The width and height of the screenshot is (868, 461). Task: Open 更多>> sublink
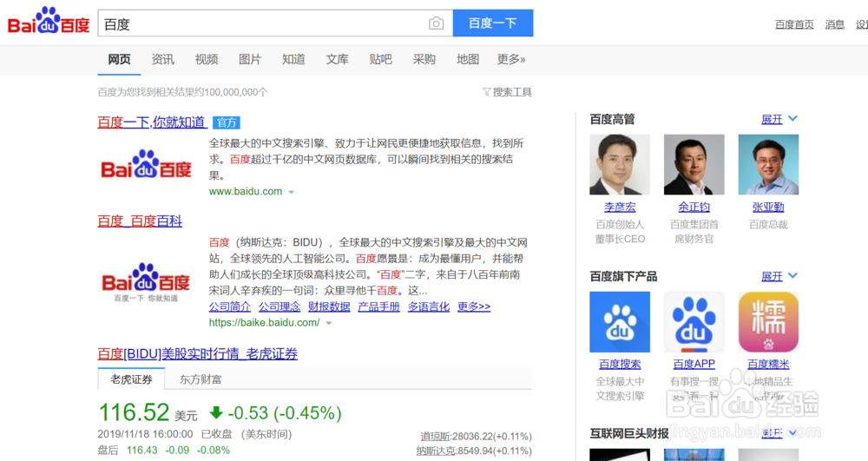(x=474, y=306)
